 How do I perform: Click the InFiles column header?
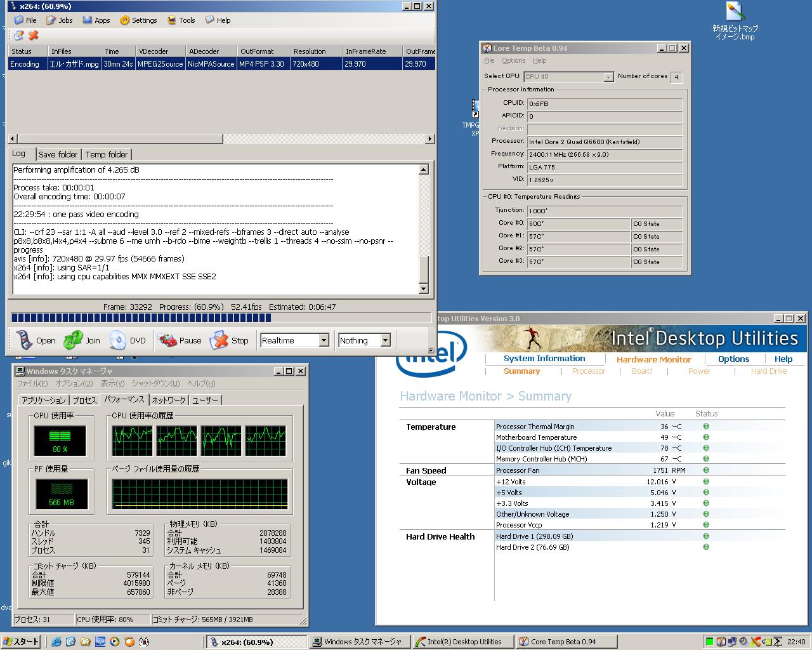[x=74, y=51]
